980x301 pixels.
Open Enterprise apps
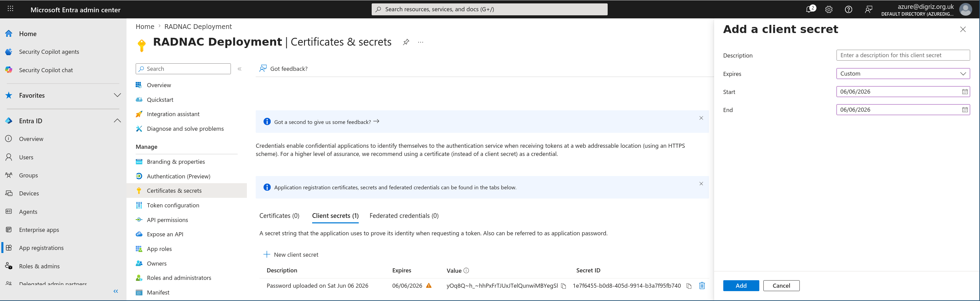click(39, 230)
